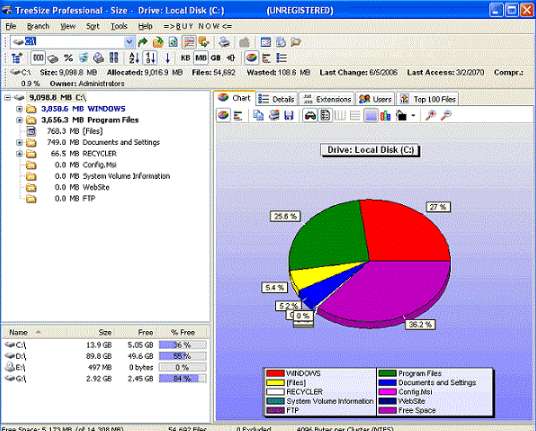This screenshot has height=431, width=536.
Task: Click the bar chart icon in second main toolbar
Action: tap(266, 58)
